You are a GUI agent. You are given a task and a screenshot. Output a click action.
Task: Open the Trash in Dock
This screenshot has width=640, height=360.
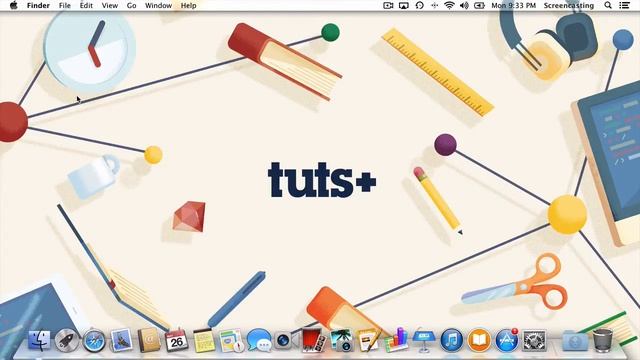click(602, 340)
